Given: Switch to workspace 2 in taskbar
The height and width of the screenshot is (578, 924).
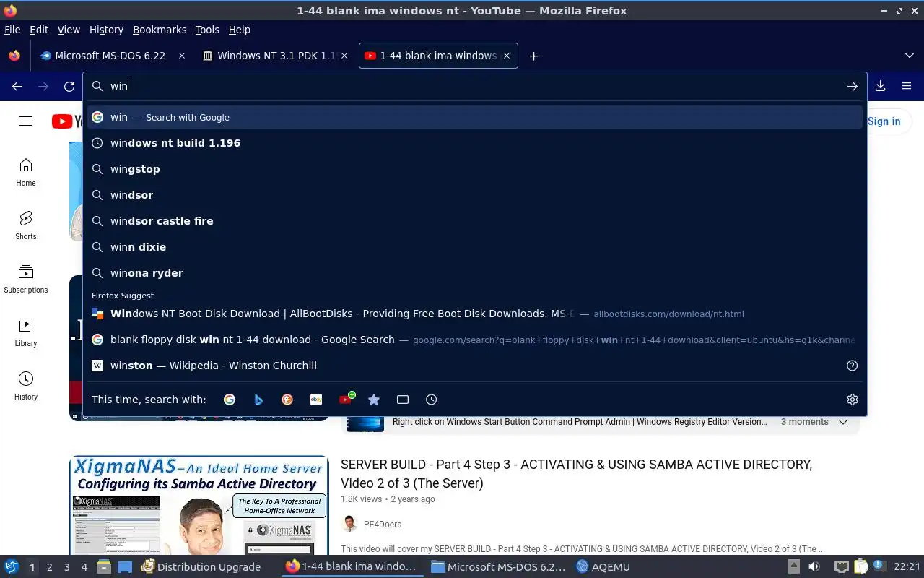Looking at the screenshot, I should coord(50,567).
